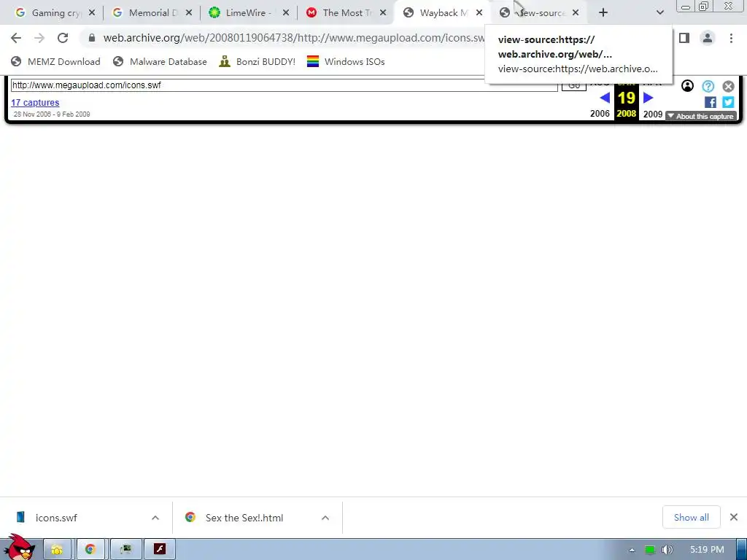The width and height of the screenshot is (747, 560).
Task: Open downloaded icons.swf file
Action: (x=55, y=518)
